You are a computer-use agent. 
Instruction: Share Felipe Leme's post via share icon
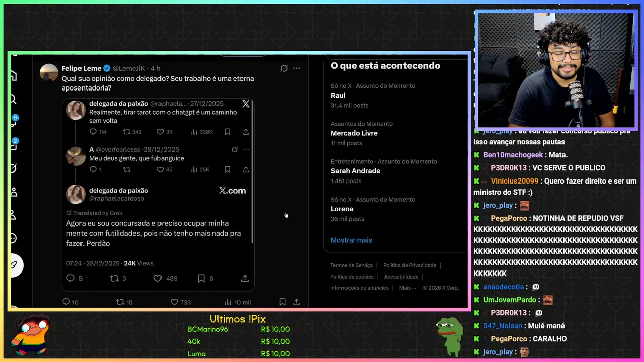297,302
